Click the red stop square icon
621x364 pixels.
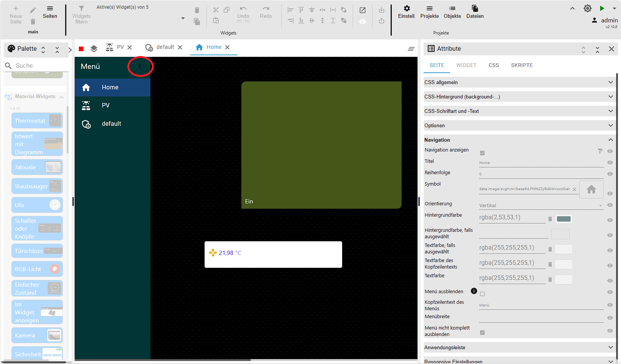pyautogui.click(x=81, y=49)
